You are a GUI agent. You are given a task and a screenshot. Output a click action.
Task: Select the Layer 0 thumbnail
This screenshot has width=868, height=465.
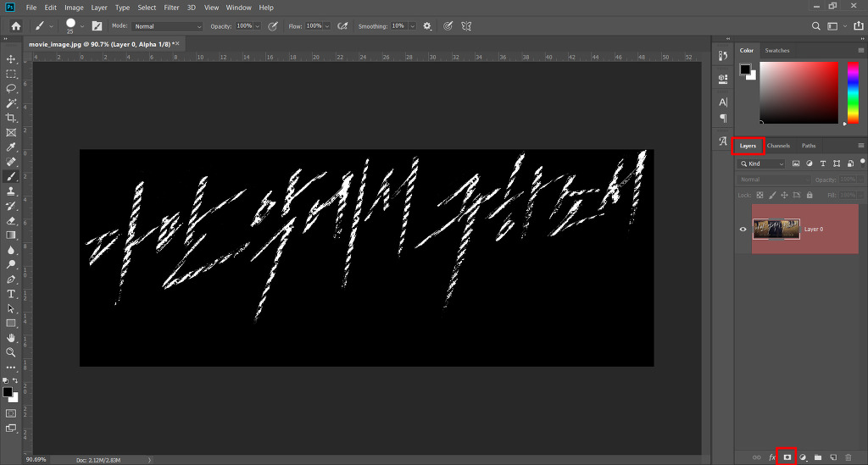(776, 229)
